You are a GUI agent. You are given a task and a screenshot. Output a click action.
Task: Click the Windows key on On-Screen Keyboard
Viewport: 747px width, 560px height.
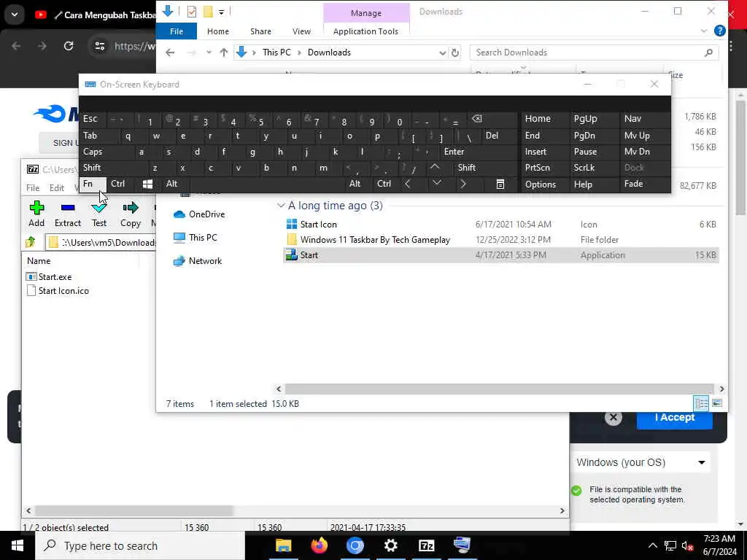(x=147, y=184)
